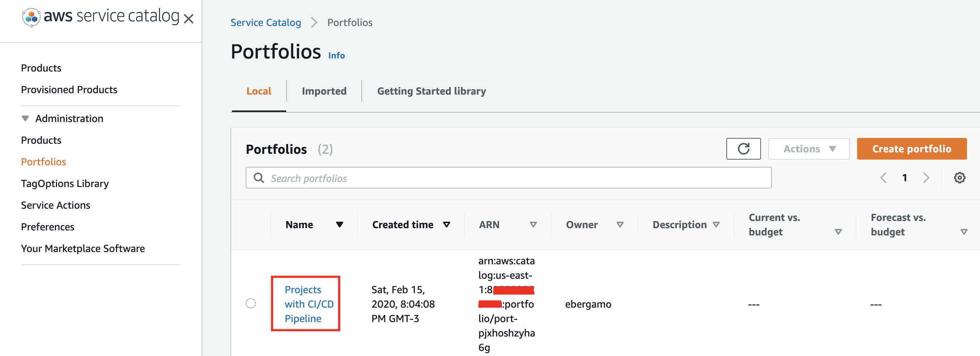980x356 pixels.
Task: Collapse the Administration section
Action: (x=25, y=118)
